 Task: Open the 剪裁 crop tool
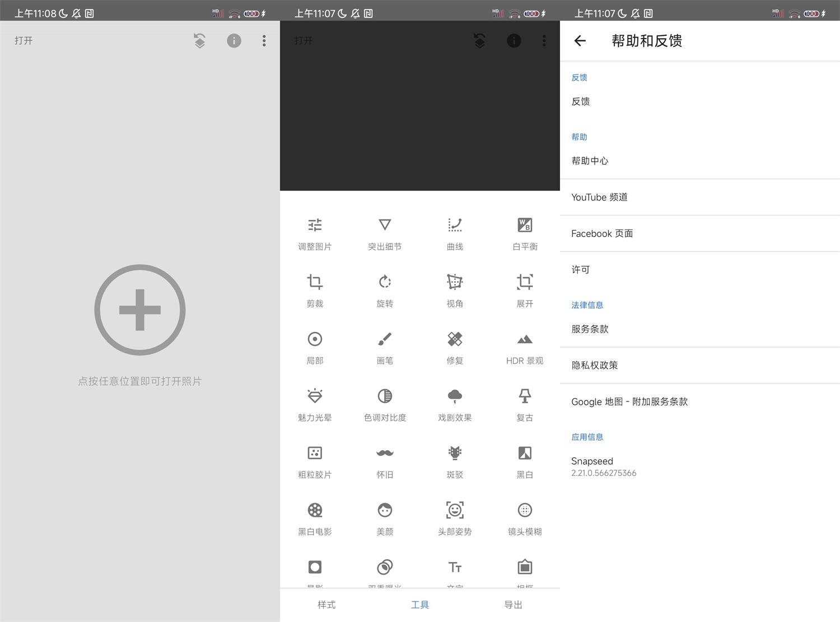315,289
